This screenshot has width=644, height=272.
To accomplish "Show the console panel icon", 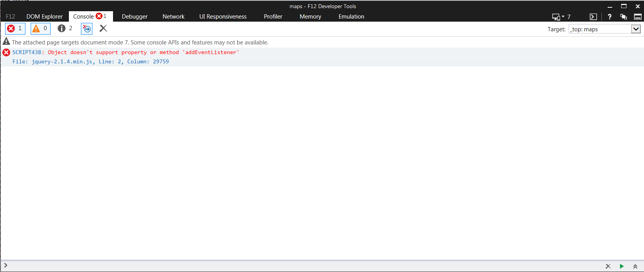I will click(593, 17).
